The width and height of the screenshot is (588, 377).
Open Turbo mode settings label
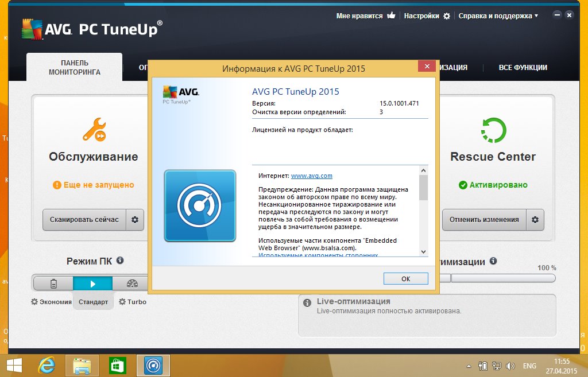tap(133, 302)
